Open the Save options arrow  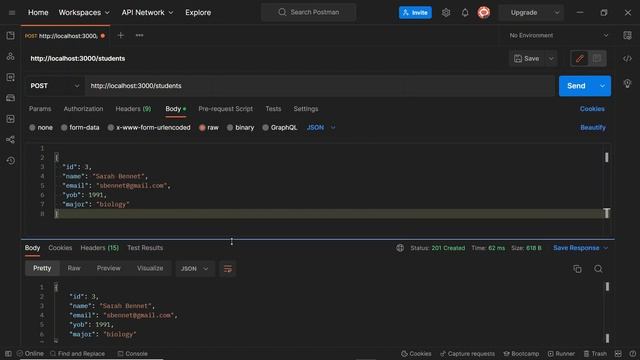[x=551, y=59]
